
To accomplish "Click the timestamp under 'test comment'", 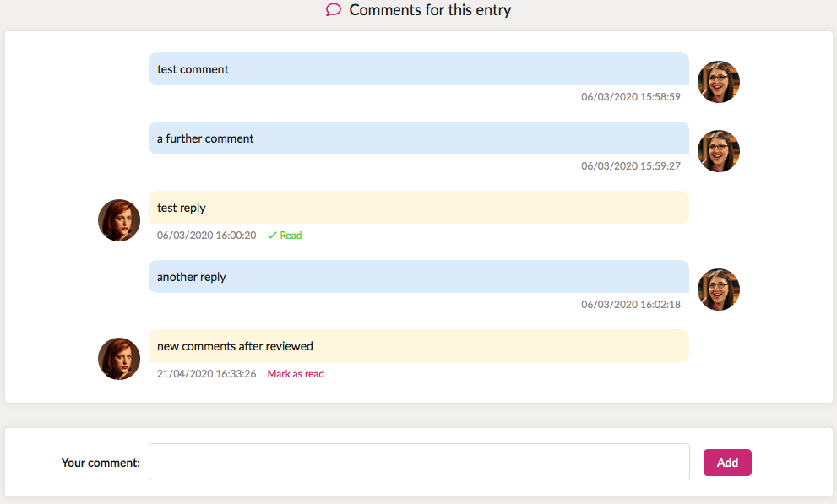I will point(631,96).
